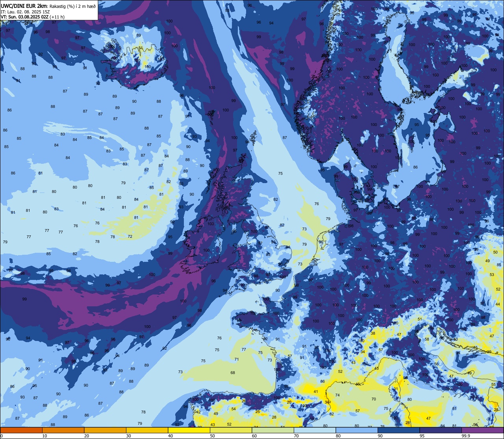Click the '0' label at legend start

[2, 436]
